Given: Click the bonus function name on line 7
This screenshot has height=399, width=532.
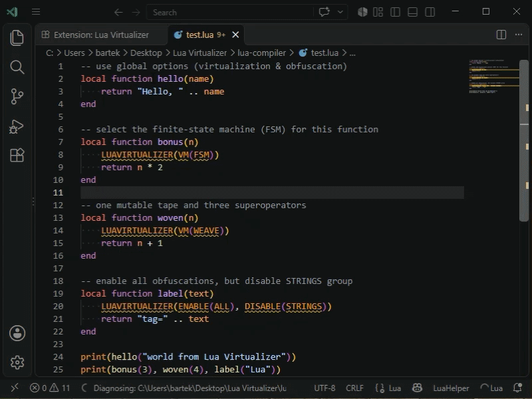Looking at the screenshot, I should (170, 142).
